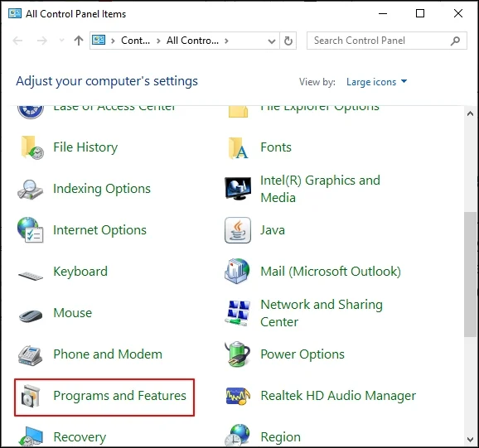Go back with the Back arrow
The height and width of the screenshot is (448, 479).
click(17, 41)
